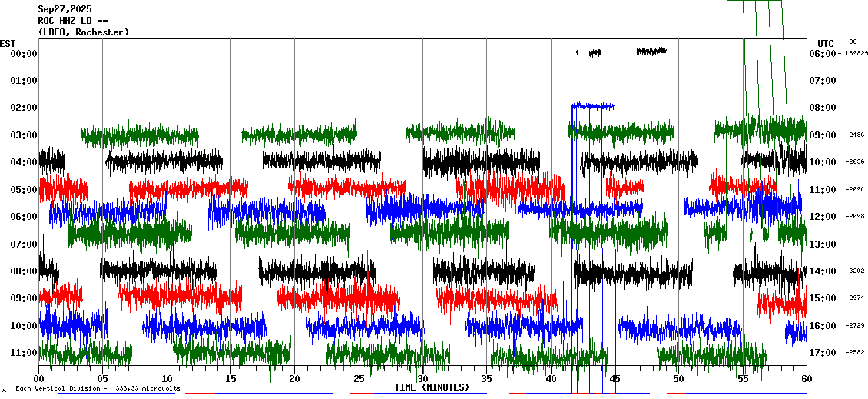Viewport: 868px width, 399px height.
Task: Click the UTC timezone axis label
Action: click(x=826, y=43)
